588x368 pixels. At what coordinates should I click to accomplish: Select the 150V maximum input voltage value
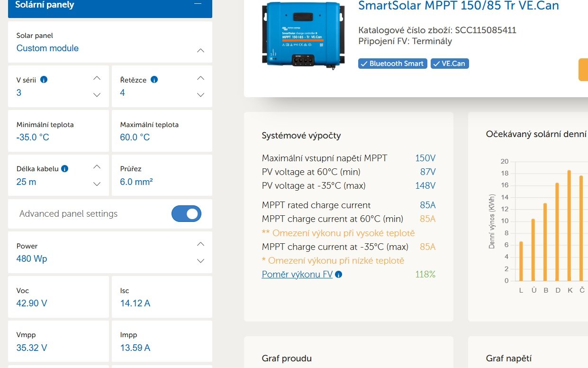coord(425,158)
